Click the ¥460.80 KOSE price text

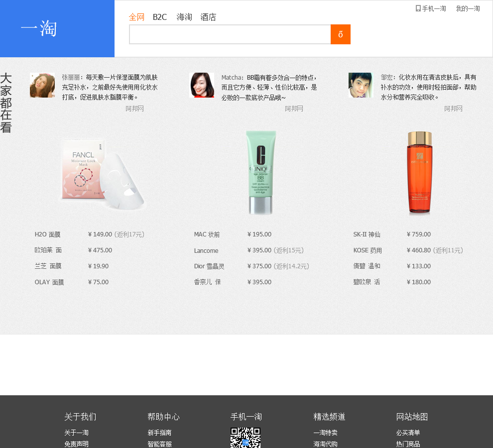(x=419, y=250)
